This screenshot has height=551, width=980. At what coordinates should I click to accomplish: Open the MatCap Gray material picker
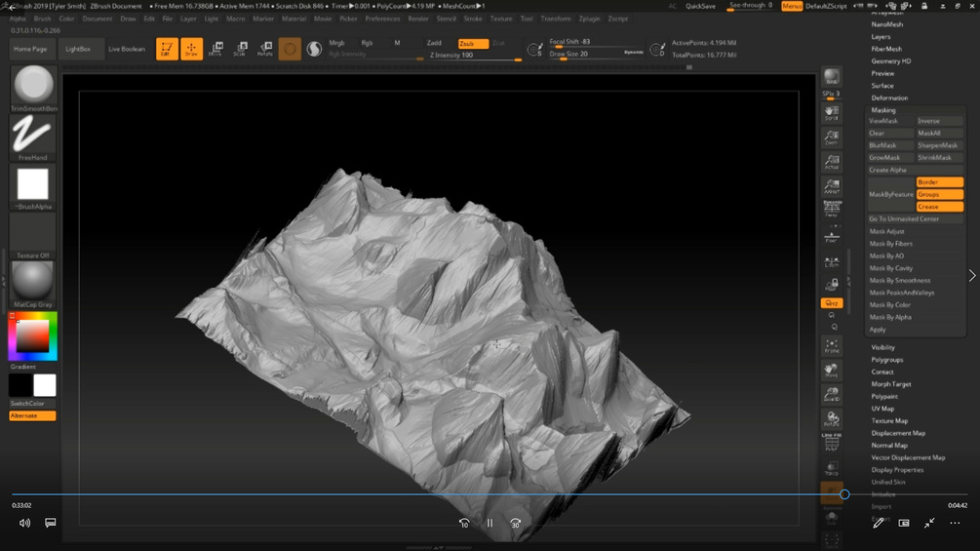tap(33, 284)
